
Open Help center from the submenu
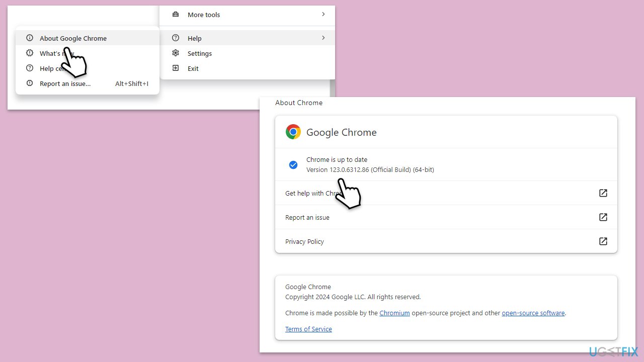[x=88, y=68]
